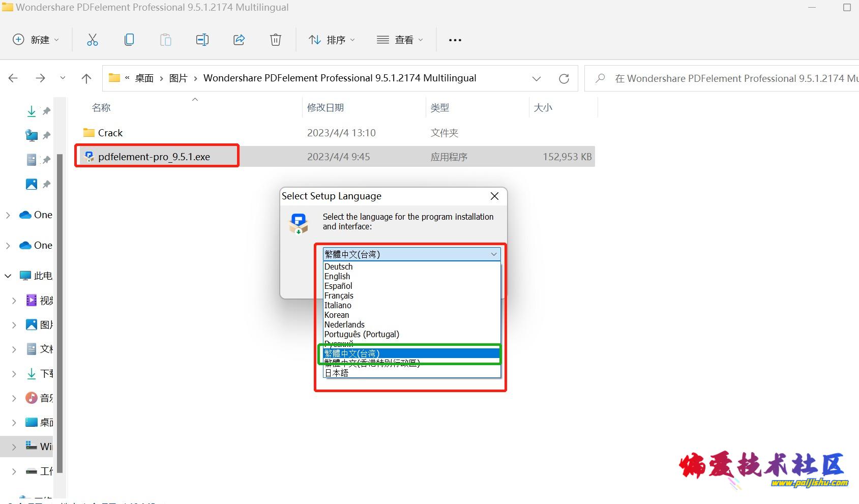Go forward with the right arrow

[40, 78]
